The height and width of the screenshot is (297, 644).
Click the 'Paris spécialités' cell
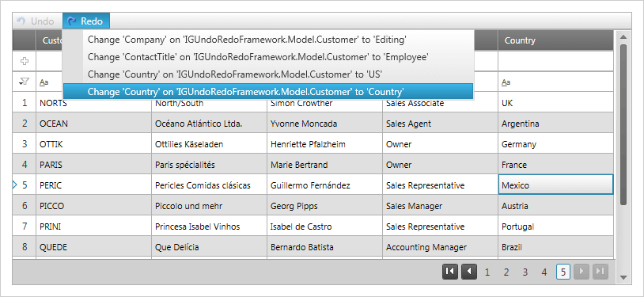[x=210, y=165]
